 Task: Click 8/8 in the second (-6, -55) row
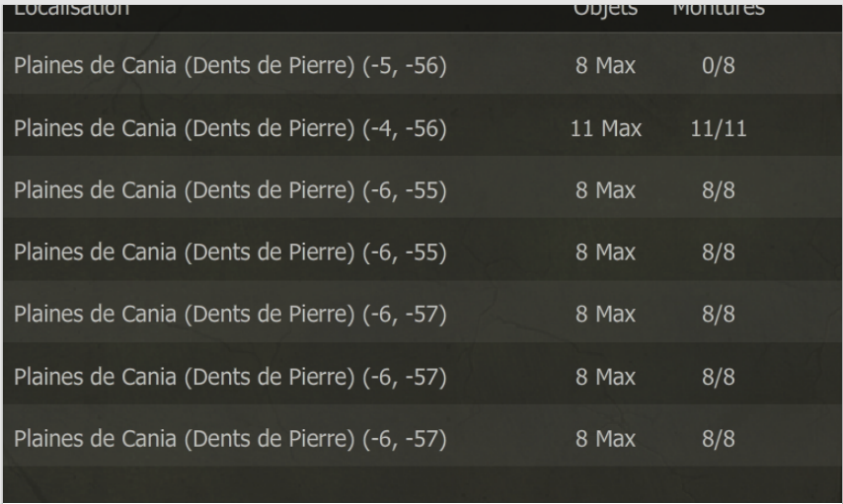click(x=719, y=252)
